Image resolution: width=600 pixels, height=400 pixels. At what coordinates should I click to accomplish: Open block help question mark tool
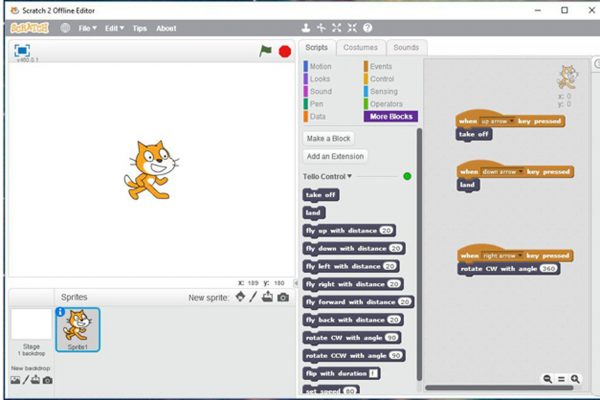(367, 28)
